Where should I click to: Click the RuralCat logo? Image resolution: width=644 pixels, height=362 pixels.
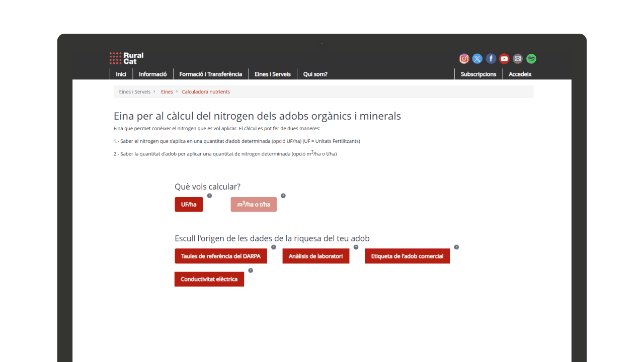tap(127, 58)
